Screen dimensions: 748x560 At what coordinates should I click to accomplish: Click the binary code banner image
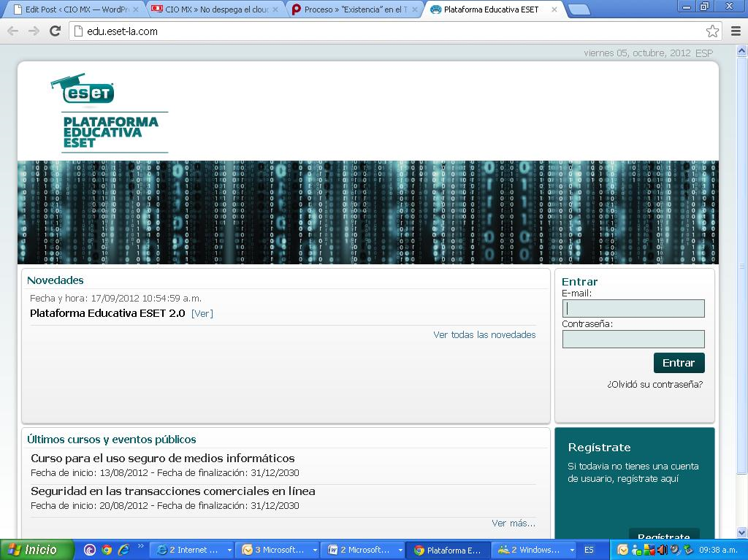coord(368,212)
